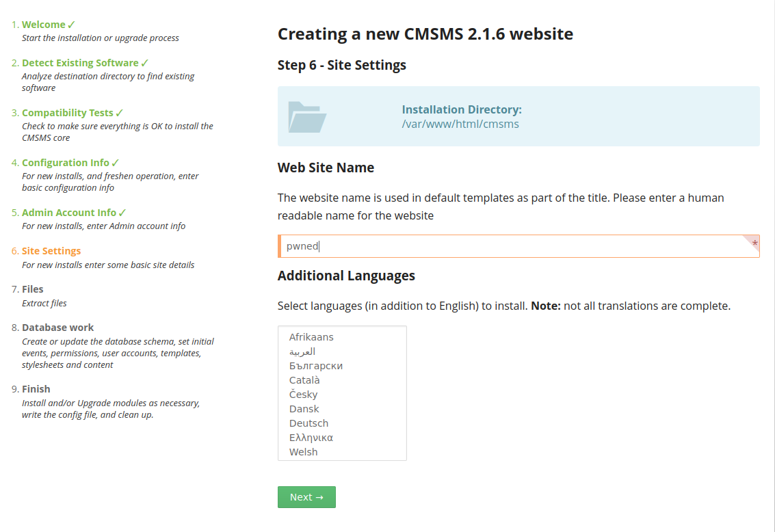Click the Web Site Name input field
The height and width of the screenshot is (532, 775).
tap(518, 246)
